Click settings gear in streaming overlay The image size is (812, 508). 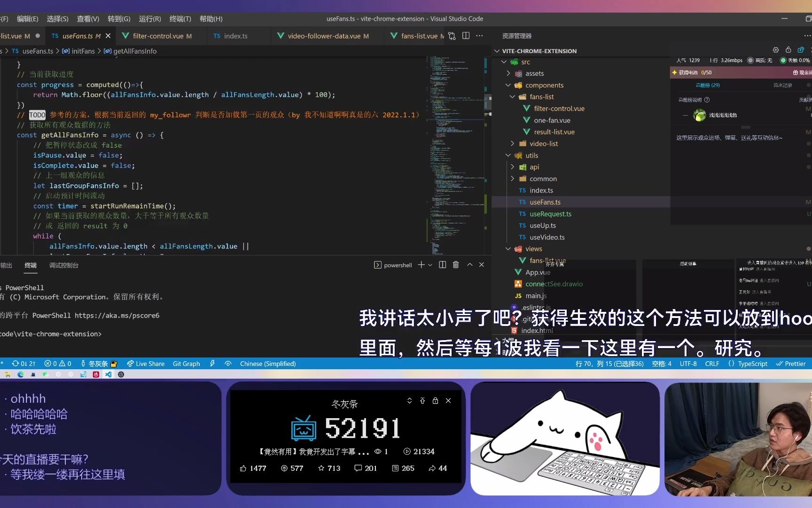(x=776, y=50)
